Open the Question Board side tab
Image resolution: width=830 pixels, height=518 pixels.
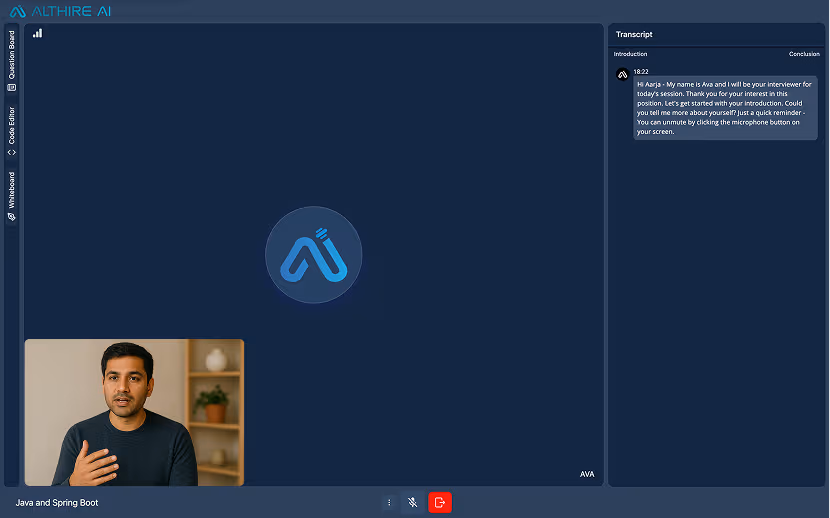pos(12,60)
